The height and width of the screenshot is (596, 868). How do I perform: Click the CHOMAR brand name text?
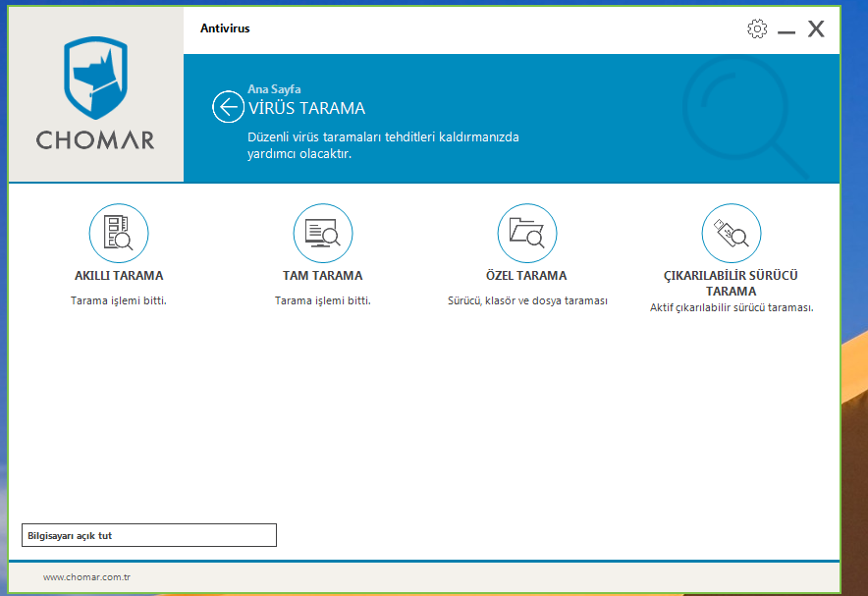pyautogui.click(x=95, y=140)
